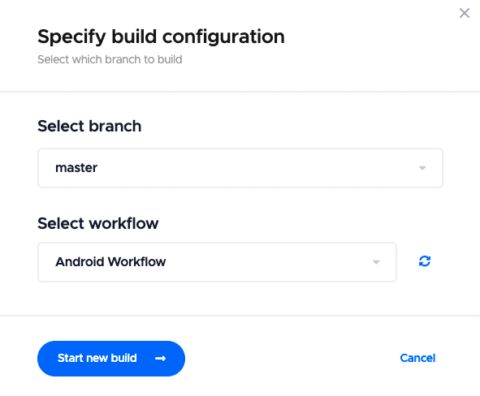Click the 'Select which branch to build' subtitle
The height and width of the screenshot is (396, 480).
tap(110, 59)
